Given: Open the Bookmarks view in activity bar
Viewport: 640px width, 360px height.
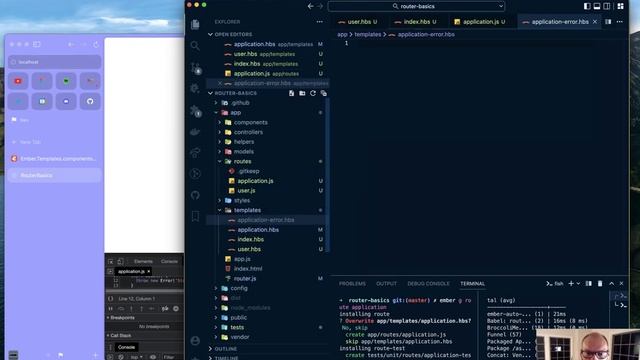Looking at the screenshot, I should tap(195, 216).
